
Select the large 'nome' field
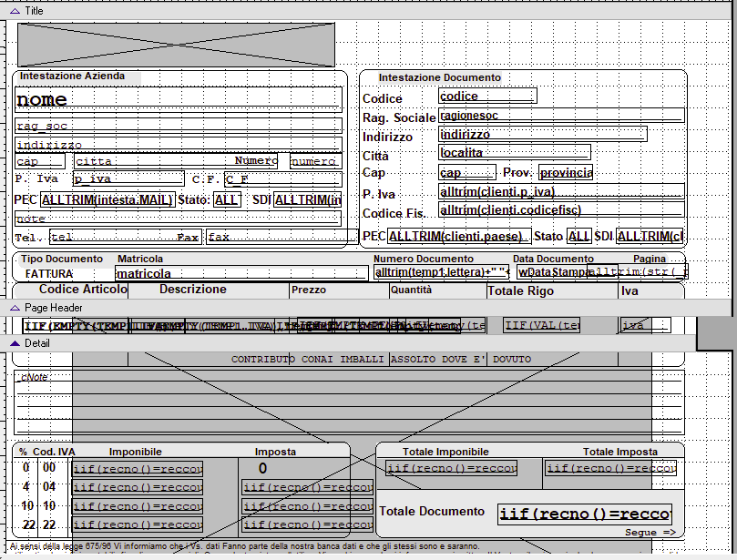click(x=179, y=99)
